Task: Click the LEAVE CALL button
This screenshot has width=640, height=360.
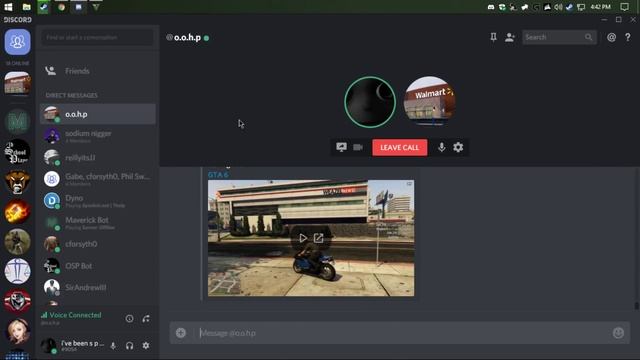Action: point(400,147)
